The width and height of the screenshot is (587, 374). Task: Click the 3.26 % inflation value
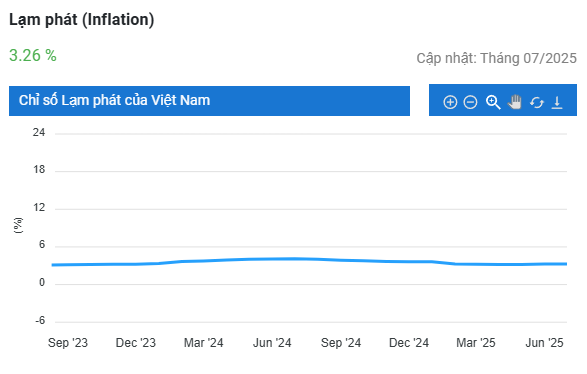pos(33,55)
